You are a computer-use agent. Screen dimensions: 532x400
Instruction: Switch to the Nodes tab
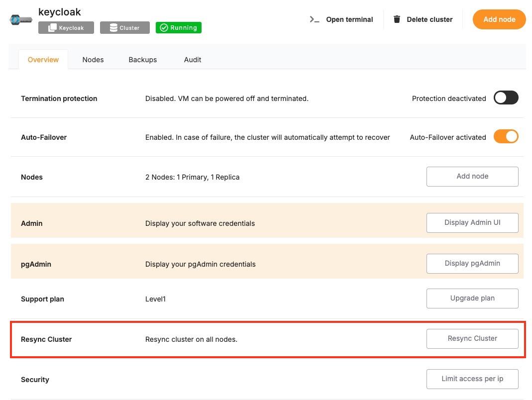tap(93, 60)
